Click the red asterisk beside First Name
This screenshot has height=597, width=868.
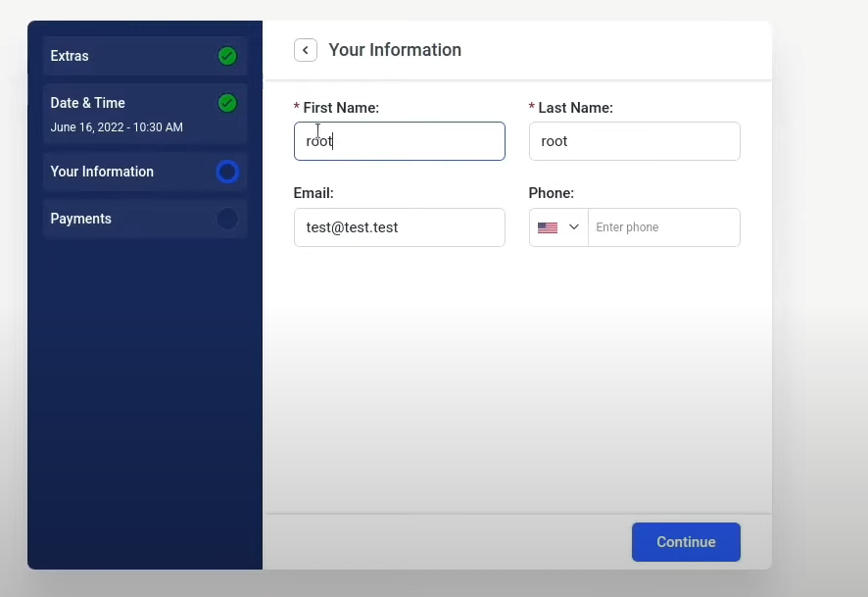pos(296,107)
